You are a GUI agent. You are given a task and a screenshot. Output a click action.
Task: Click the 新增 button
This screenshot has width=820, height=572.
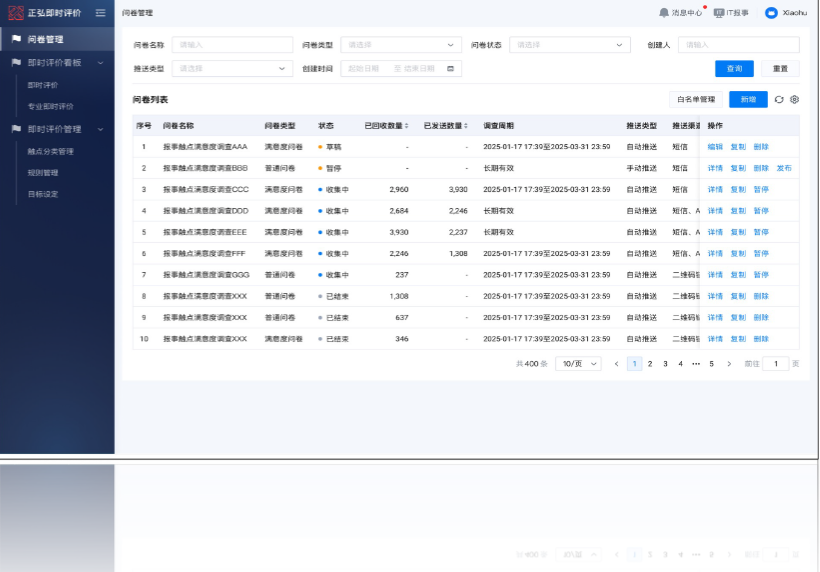coord(748,100)
